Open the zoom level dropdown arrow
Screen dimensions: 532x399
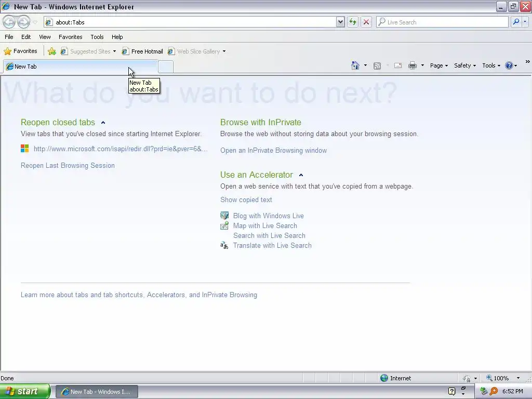coord(518,378)
